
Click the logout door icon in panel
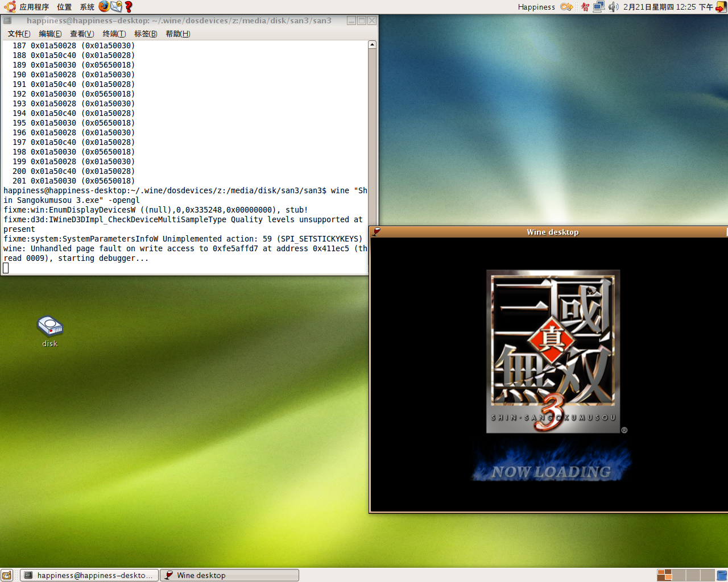click(721, 7)
